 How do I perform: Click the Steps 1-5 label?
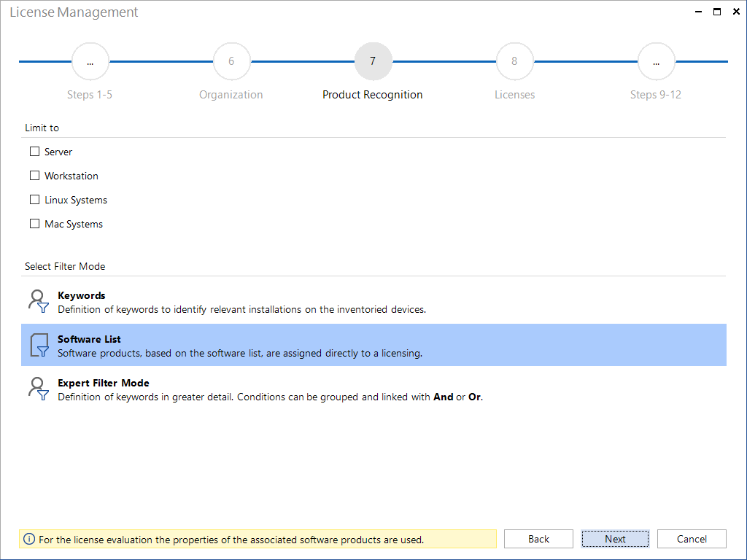(90, 95)
